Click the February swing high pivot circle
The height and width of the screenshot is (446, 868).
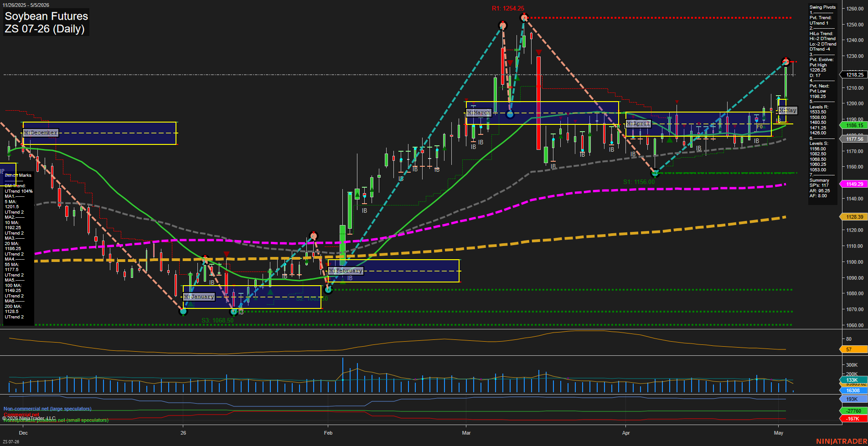click(313, 236)
